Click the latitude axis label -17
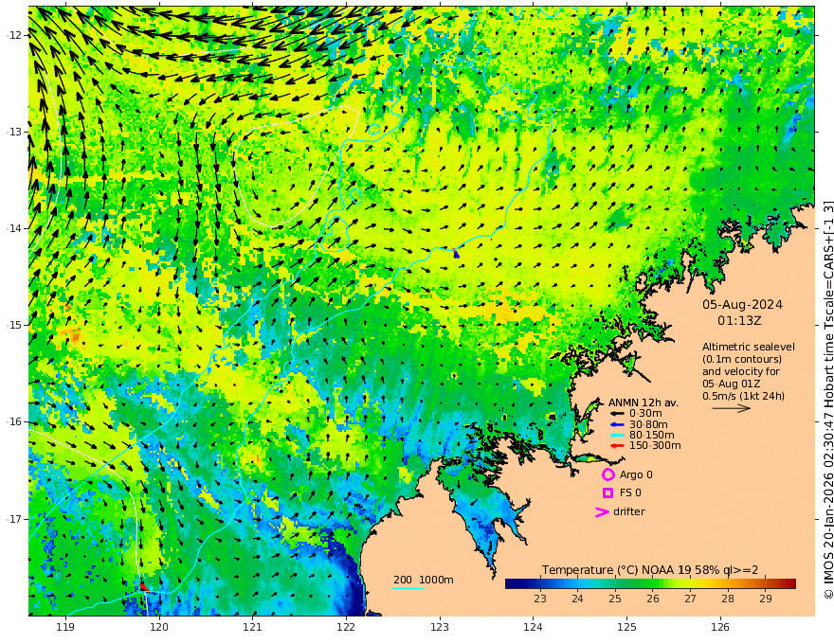 14,519
